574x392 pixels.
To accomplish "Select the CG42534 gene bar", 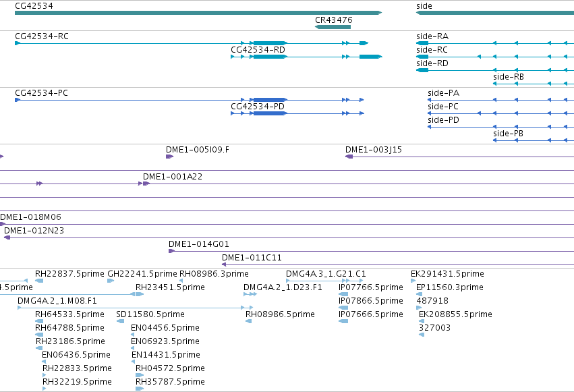I will (198, 13).
